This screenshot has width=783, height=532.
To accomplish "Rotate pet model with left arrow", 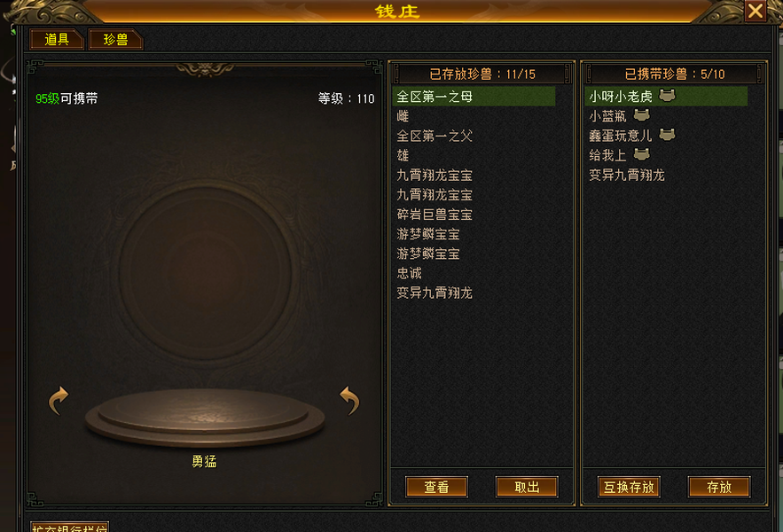I will (59, 400).
